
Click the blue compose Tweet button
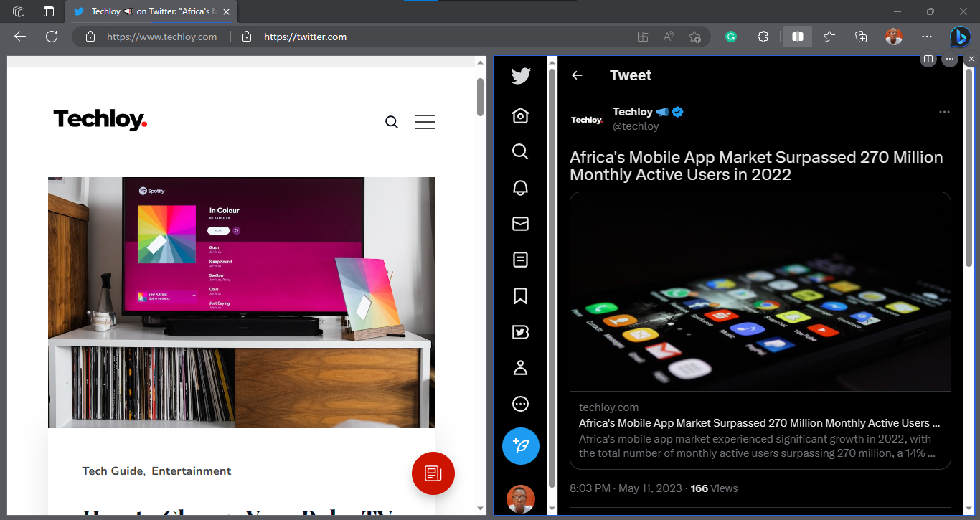tap(521, 446)
